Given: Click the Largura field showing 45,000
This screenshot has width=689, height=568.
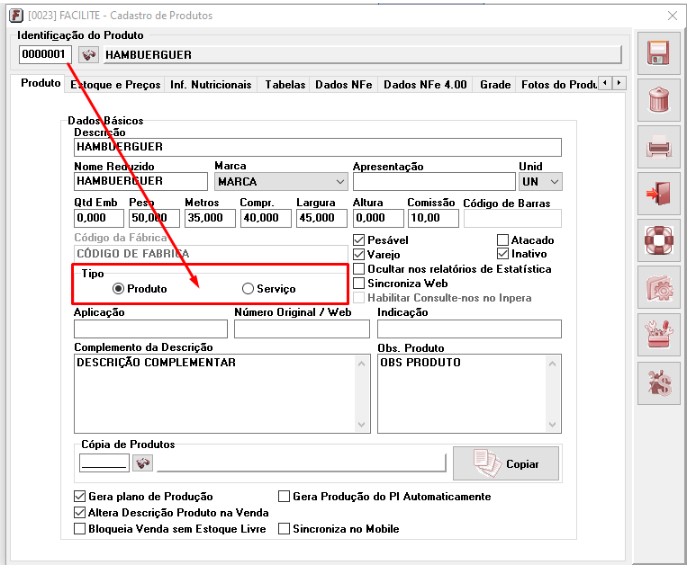Looking at the screenshot, I should point(322,218).
